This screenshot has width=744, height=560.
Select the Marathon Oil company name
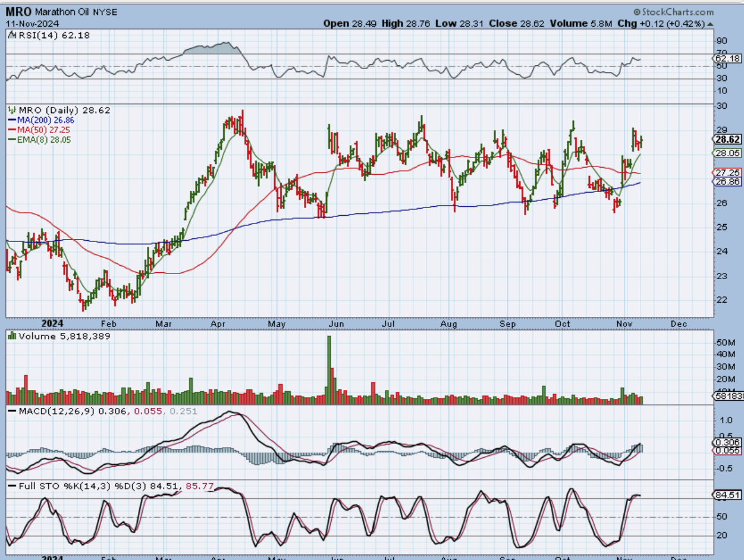62,12
